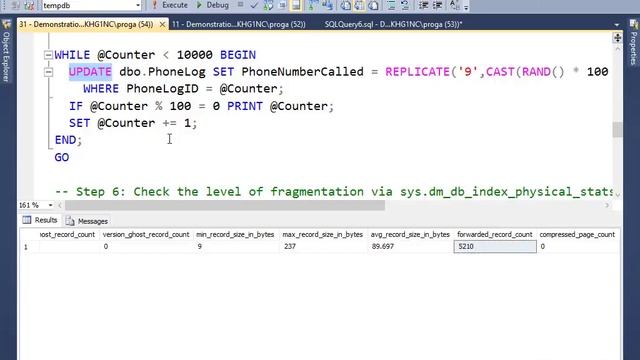
Task: Start the Debug command
Action: click(213, 5)
